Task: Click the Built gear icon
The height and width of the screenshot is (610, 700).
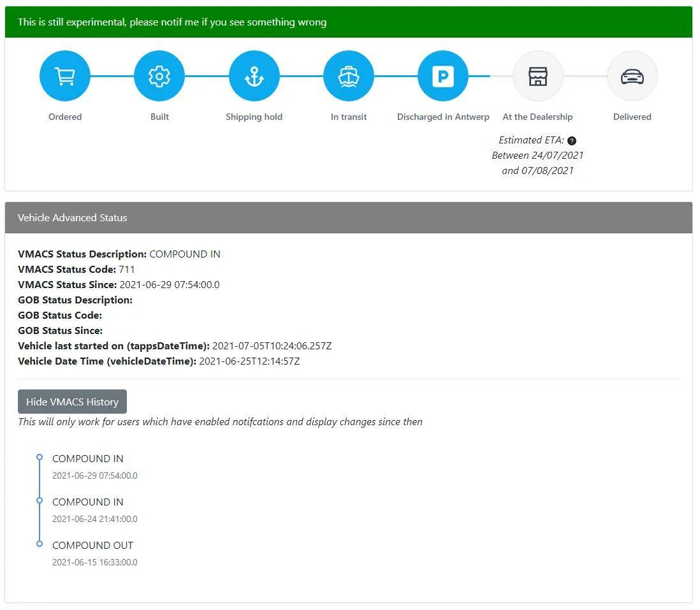Action: click(159, 76)
